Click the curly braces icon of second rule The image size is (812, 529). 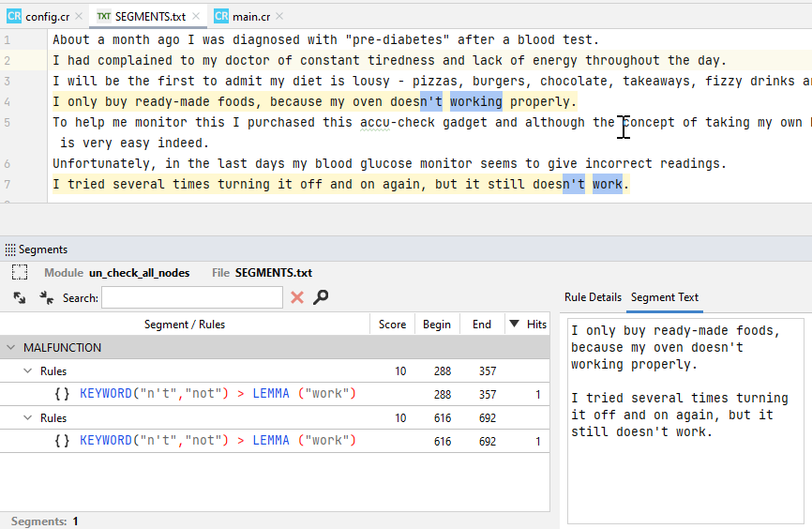(63, 441)
